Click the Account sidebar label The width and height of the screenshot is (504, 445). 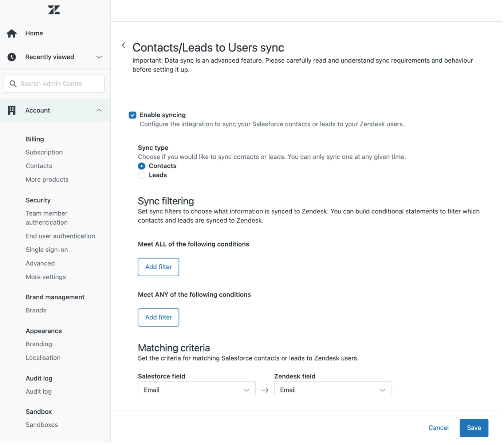coord(38,111)
